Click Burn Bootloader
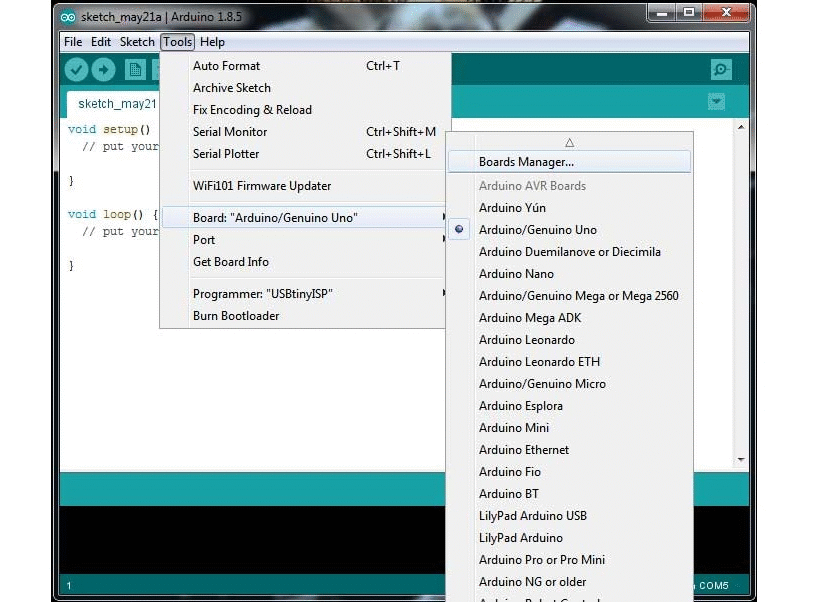Image resolution: width=813 pixels, height=602 pixels. click(305, 316)
